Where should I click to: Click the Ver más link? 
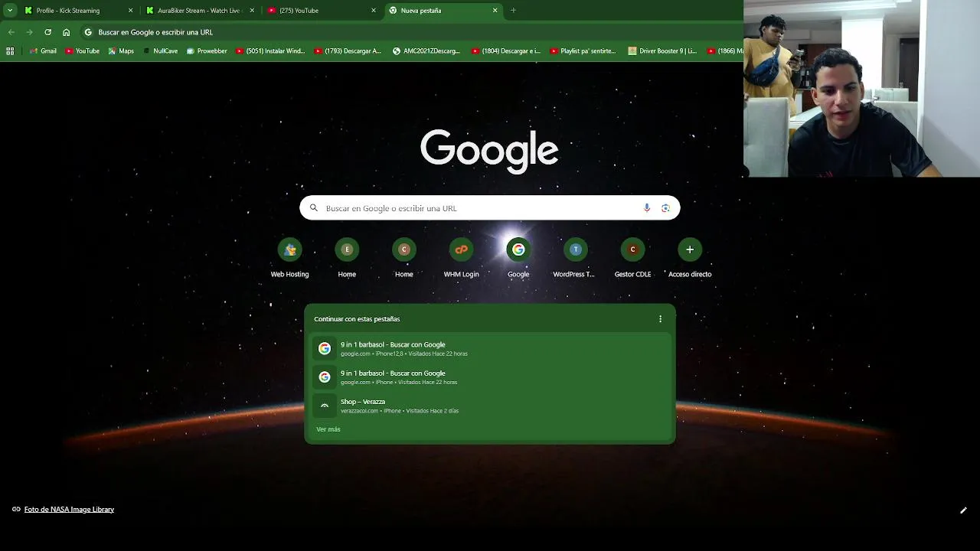[328, 429]
